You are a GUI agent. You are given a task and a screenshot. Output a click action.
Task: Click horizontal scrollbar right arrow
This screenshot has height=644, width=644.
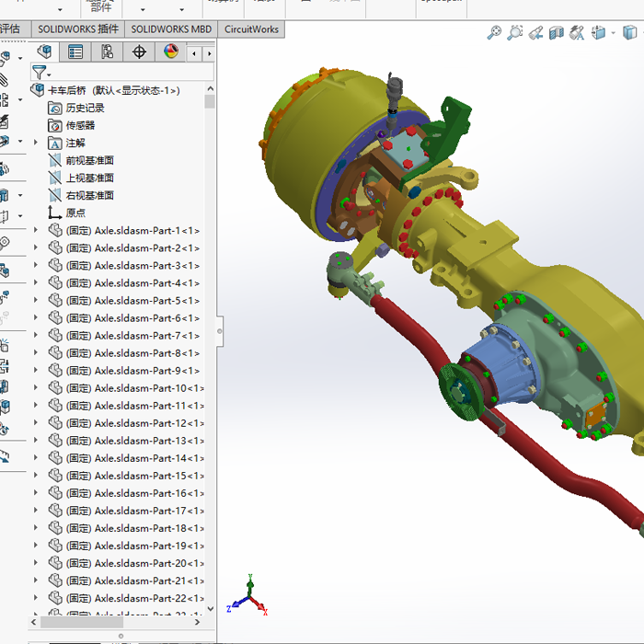point(197,622)
